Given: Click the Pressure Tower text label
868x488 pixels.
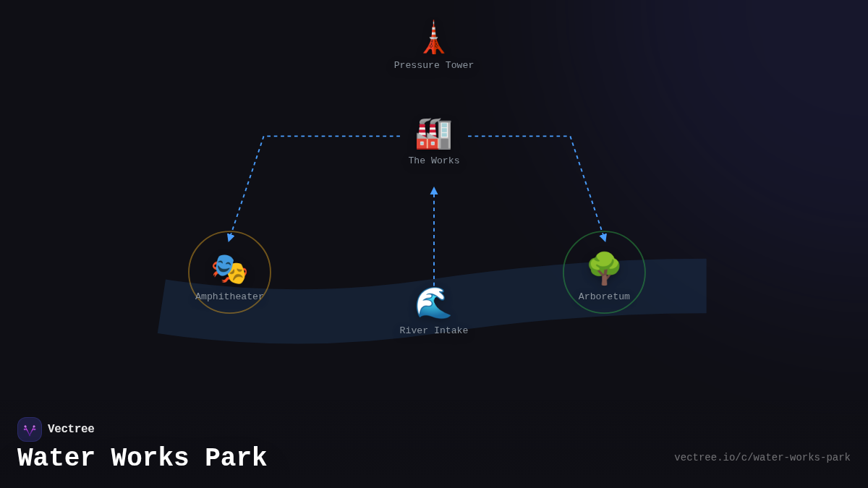Looking at the screenshot, I should pyautogui.click(x=433, y=66).
